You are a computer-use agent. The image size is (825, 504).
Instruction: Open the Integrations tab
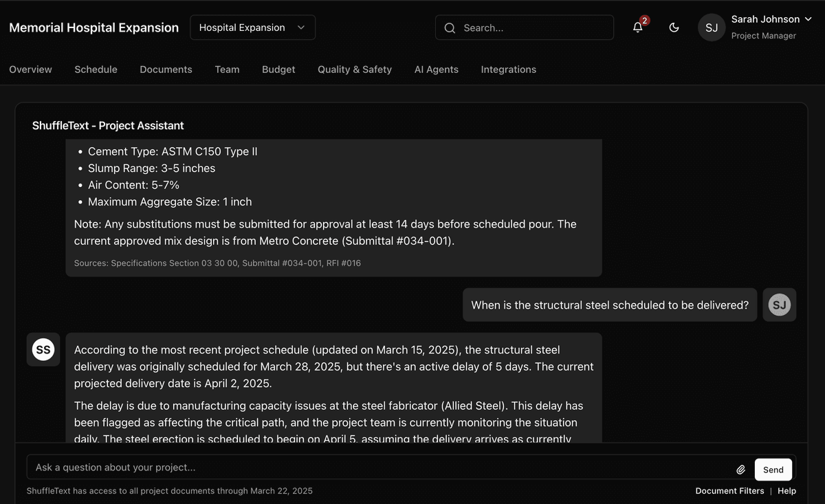coord(508,69)
